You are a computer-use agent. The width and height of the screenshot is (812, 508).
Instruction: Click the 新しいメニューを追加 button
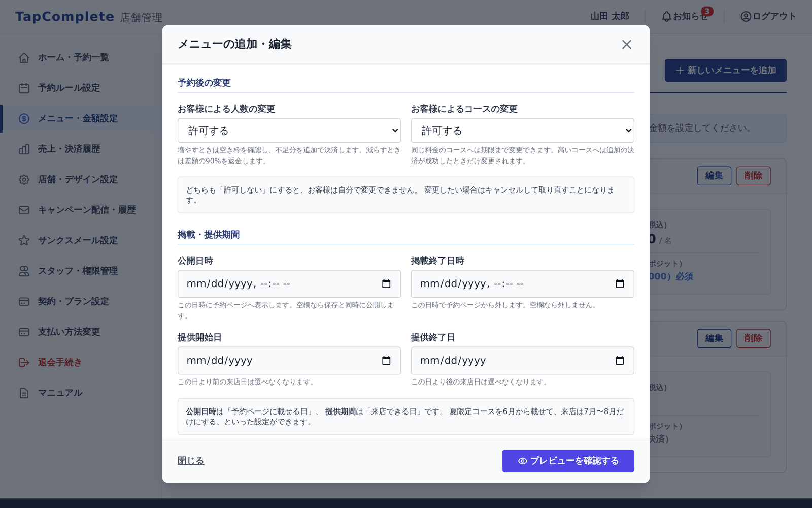pos(726,71)
